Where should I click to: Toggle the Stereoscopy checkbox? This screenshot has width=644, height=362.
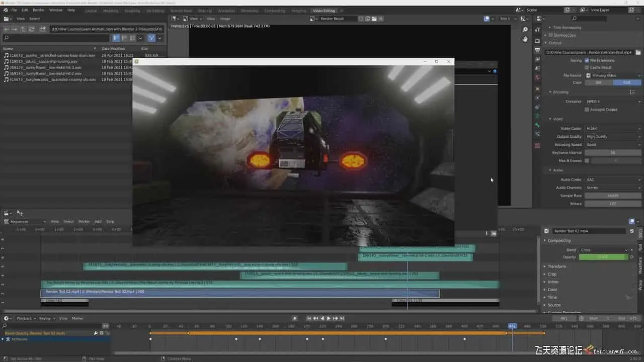[x=551, y=35]
